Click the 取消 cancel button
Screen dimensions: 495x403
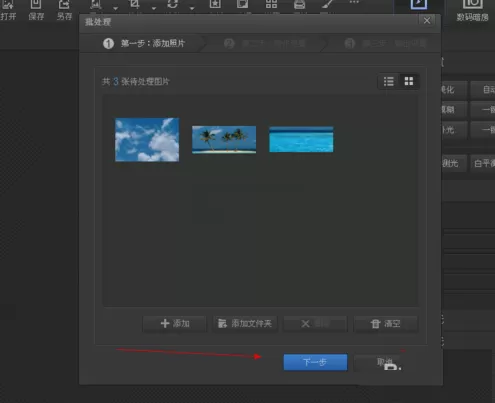click(385, 362)
